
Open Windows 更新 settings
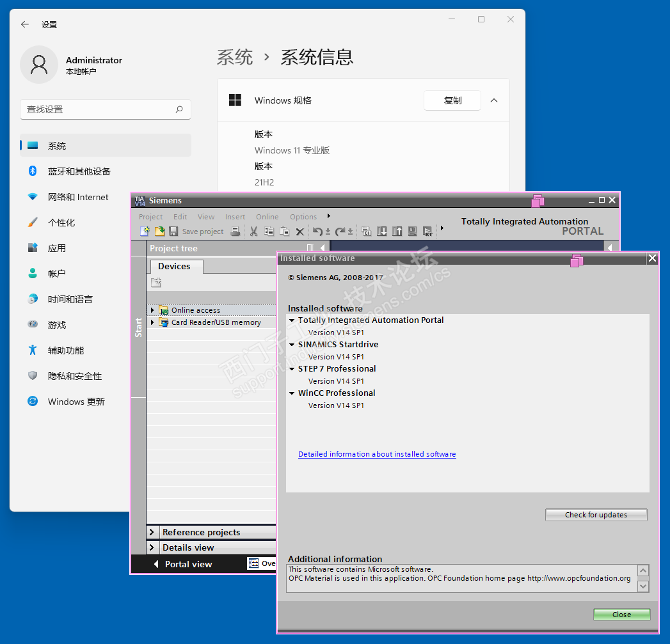75,402
